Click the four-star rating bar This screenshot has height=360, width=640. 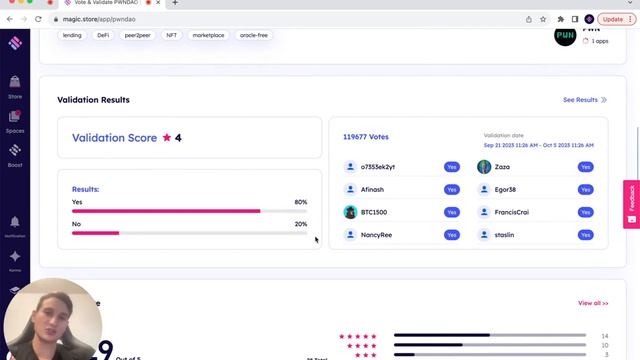(490, 345)
